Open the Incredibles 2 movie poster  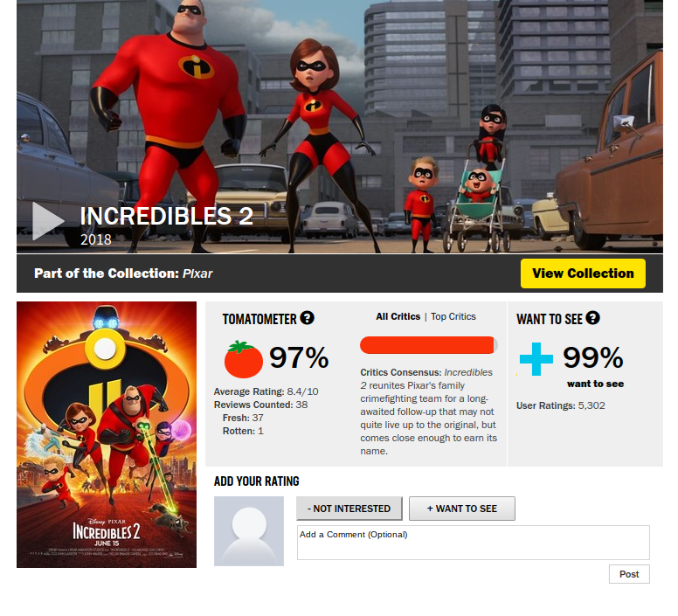coord(107,434)
